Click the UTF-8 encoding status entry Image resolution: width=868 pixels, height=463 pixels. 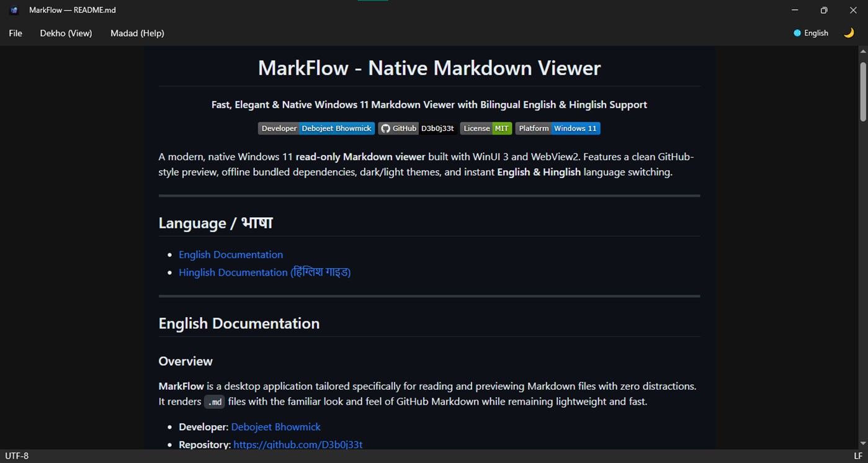[17, 456]
